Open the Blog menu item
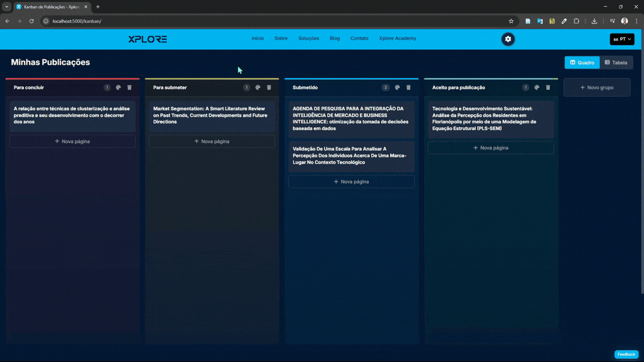The height and width of the screenshot is (362, 644). tap(334, 38)
